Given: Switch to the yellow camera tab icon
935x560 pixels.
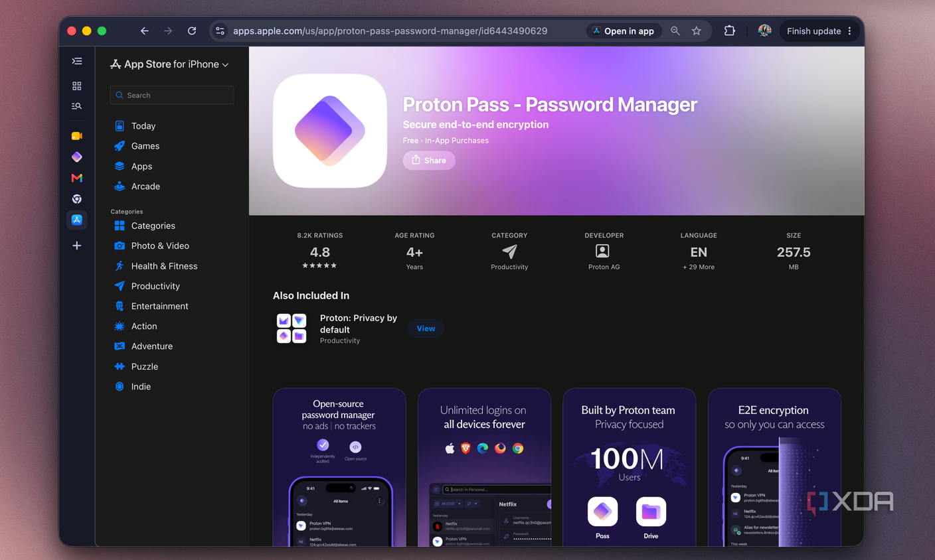Looking at the screenshot, I should point(77,136).
